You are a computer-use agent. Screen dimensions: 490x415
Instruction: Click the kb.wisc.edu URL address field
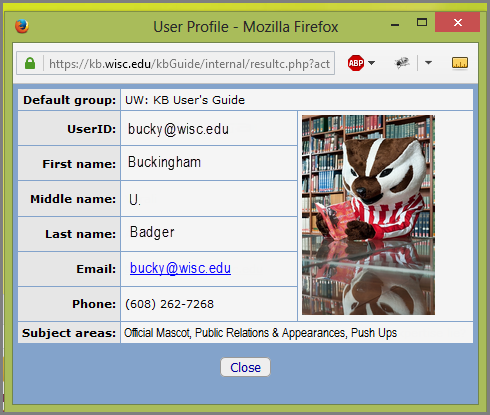pos(189,63)
